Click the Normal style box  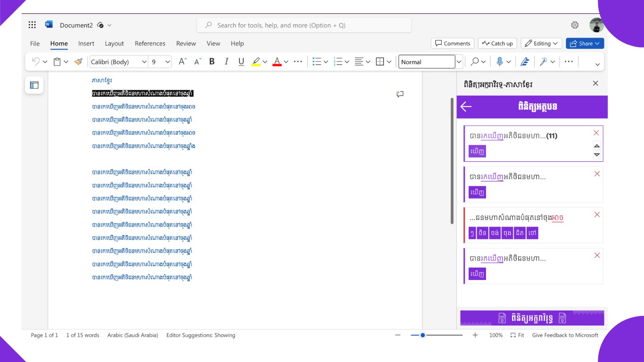click(427, 62)
